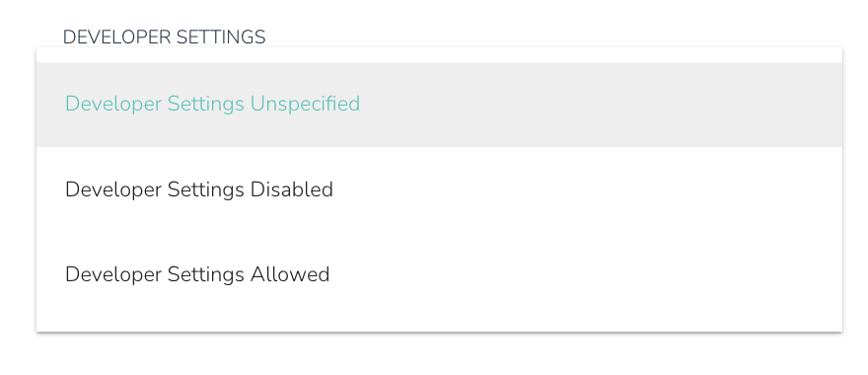Click the word Allowed in the dropdown

(290, 274)
